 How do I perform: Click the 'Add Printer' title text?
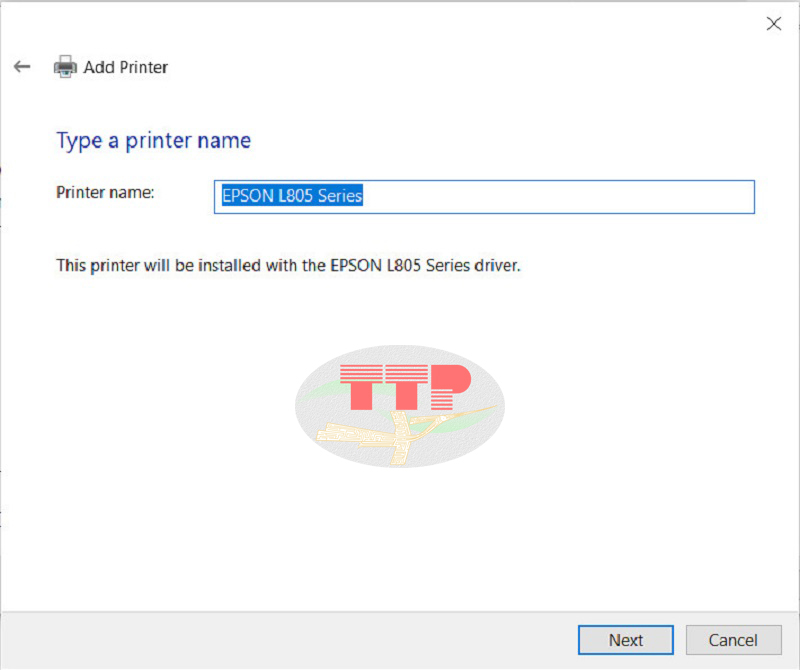[x=126, y=67]
